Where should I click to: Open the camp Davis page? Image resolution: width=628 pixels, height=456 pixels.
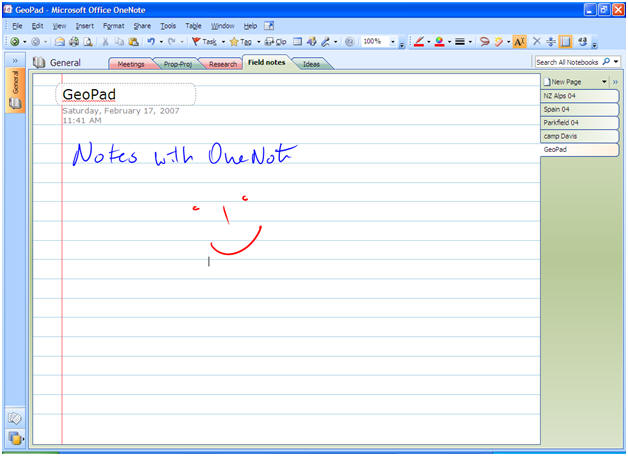click(579, 136)
